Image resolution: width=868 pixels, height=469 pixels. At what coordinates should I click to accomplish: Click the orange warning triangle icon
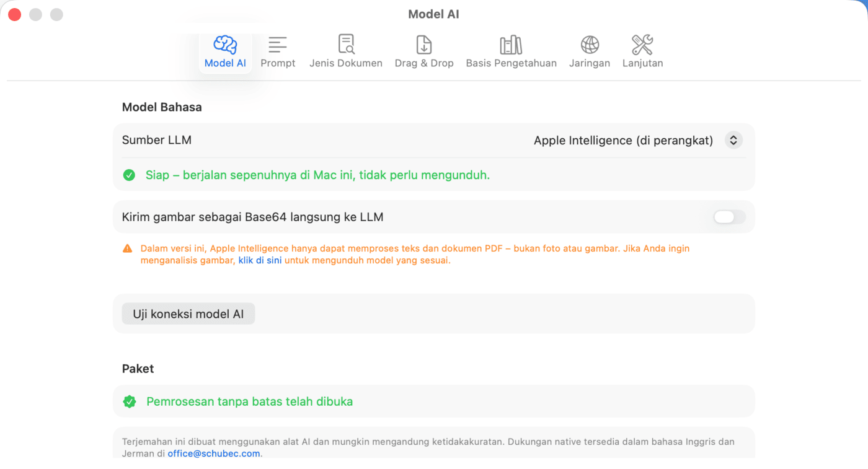(x=128, y=248)
